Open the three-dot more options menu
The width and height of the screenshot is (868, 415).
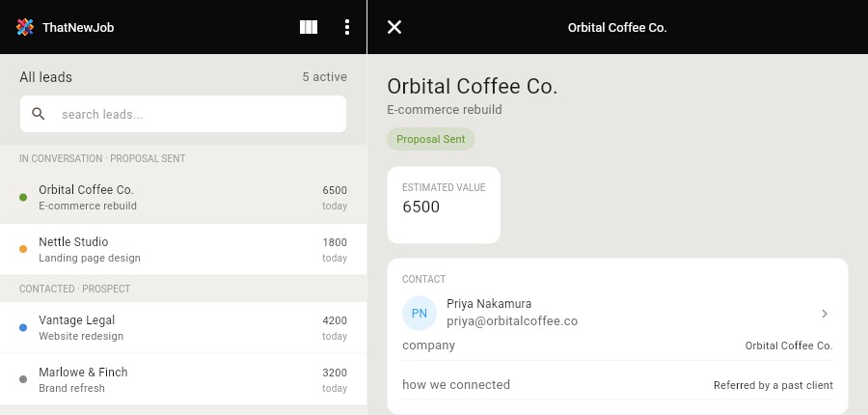347,27
